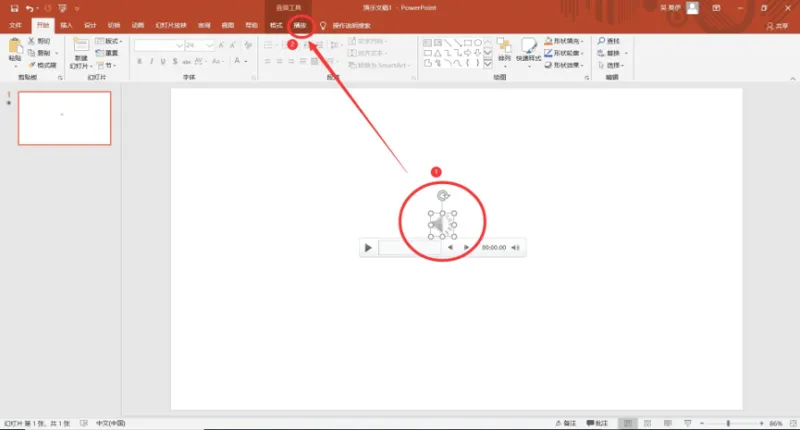
Task: Expand the shapes gallery more arrow
Action: point(488,63)
